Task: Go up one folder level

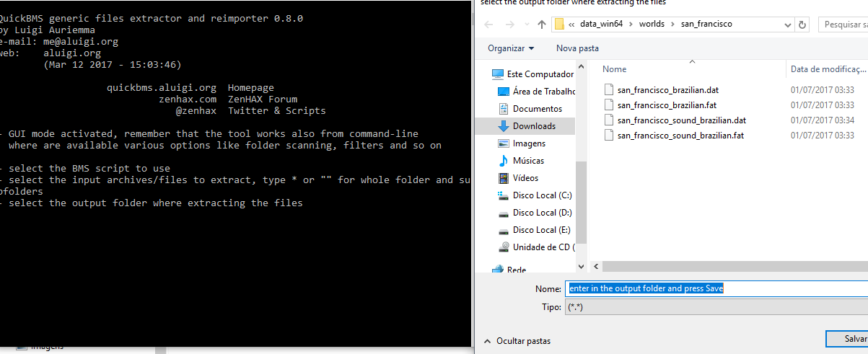Action: pyautogui.click(x=542, y=25)
